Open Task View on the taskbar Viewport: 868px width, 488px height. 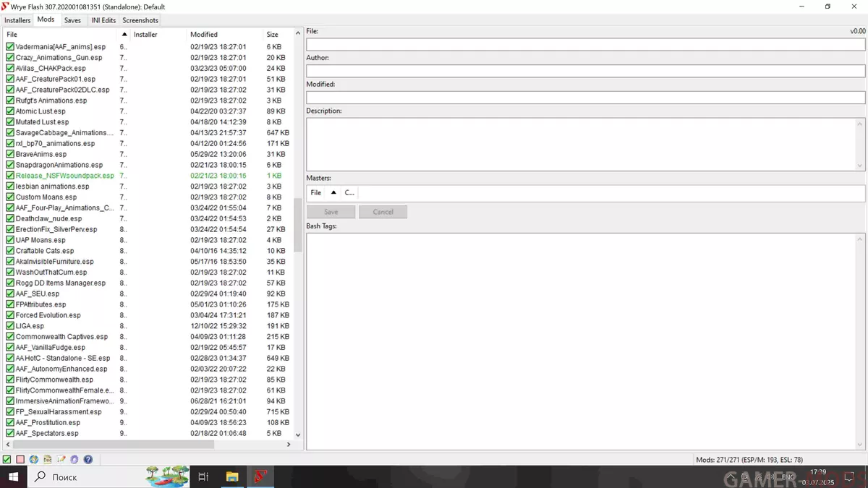click(x=203, y=476)
